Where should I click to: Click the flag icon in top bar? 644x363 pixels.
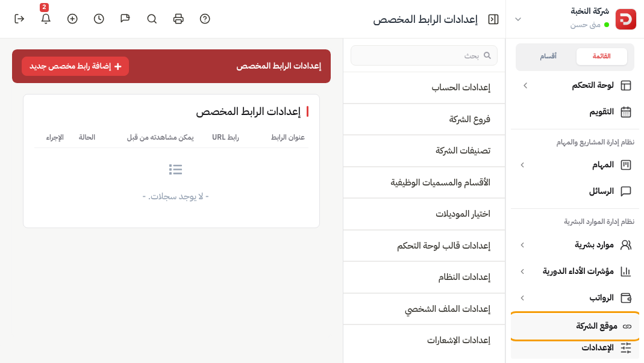(125, 19)
